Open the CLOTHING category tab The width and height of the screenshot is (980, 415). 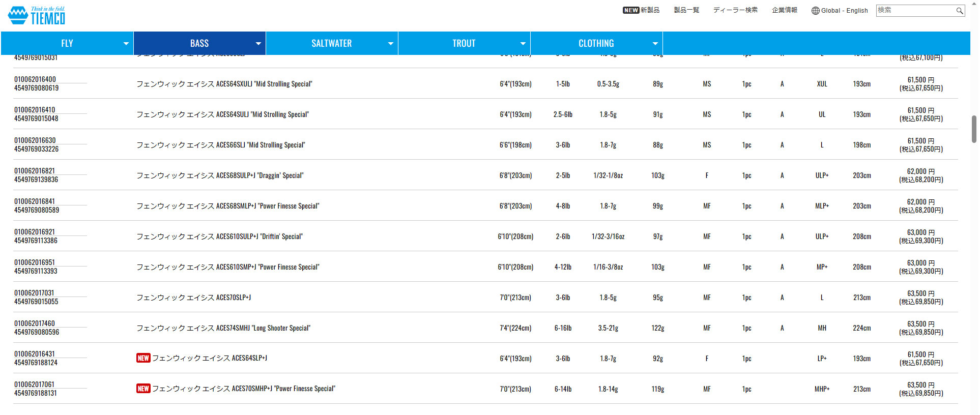click(596, 43)
